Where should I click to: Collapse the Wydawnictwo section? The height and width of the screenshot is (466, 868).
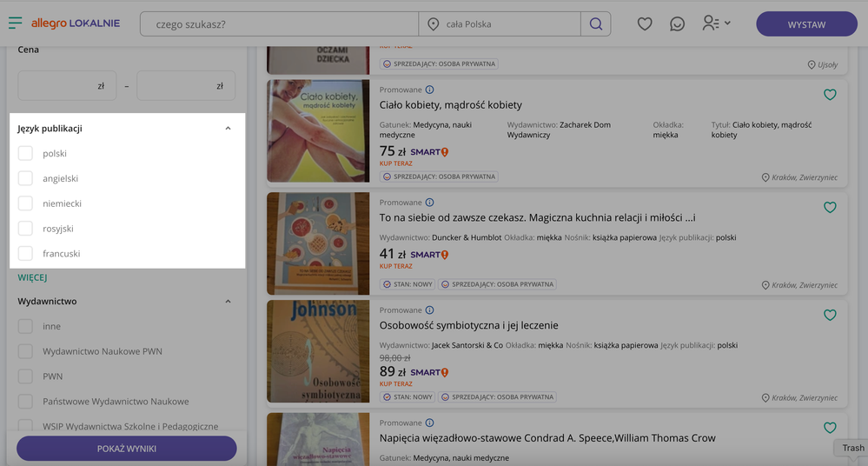(228, 302)
